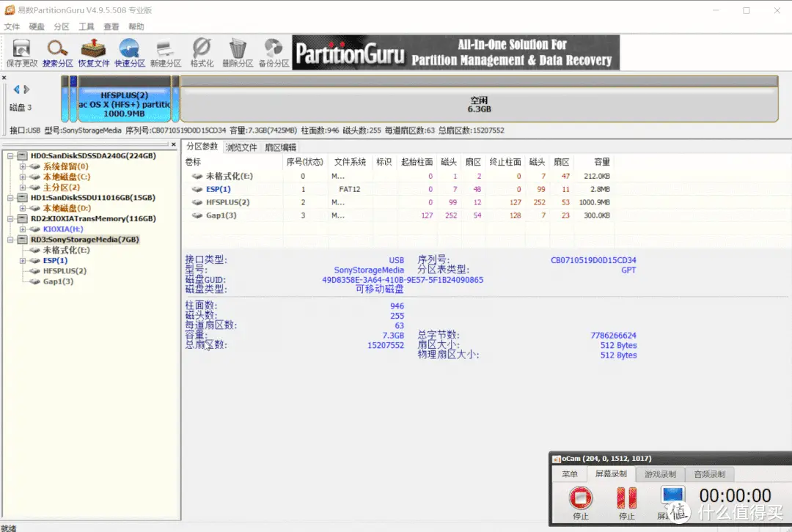
Task: Select HFSPLUS(2) in the left disk tree
Action: (x=65, y=271)
